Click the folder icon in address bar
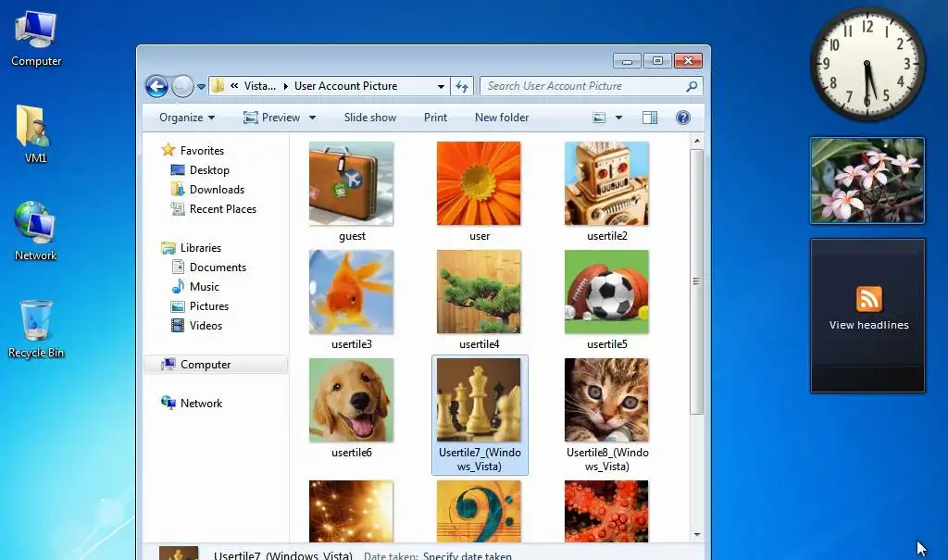The height and width of the screenshot is (560, 948). click(x=218, y=86)
